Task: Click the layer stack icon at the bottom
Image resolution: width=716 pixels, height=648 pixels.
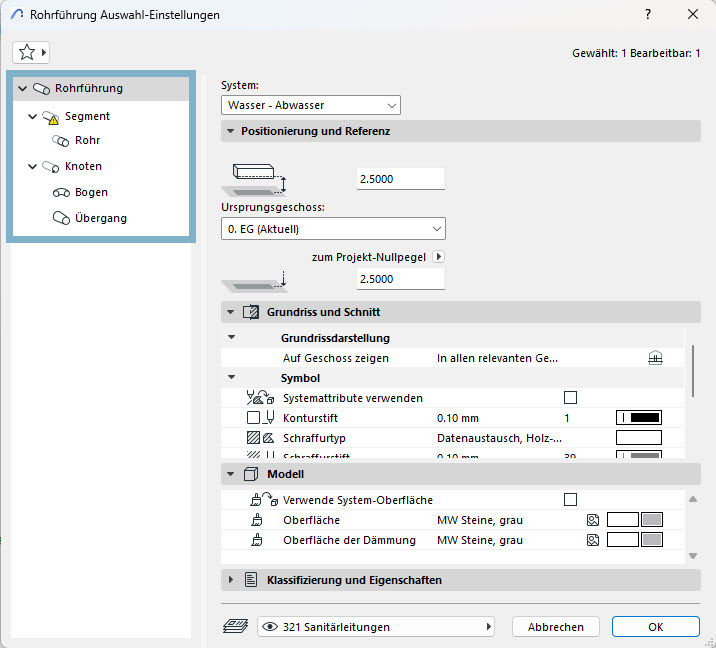Action: pos(236,626)
